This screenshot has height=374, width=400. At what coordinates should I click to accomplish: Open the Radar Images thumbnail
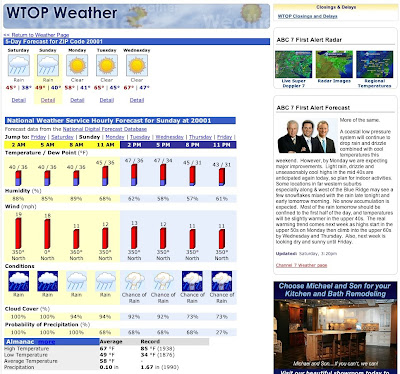coord(334,64)
